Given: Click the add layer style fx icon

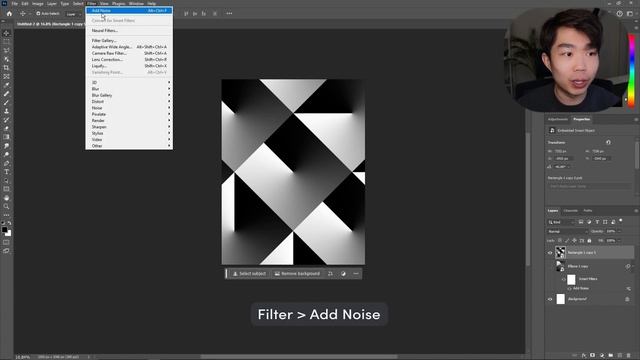Looking at the screenshot, I should click(x=584, y=356).
